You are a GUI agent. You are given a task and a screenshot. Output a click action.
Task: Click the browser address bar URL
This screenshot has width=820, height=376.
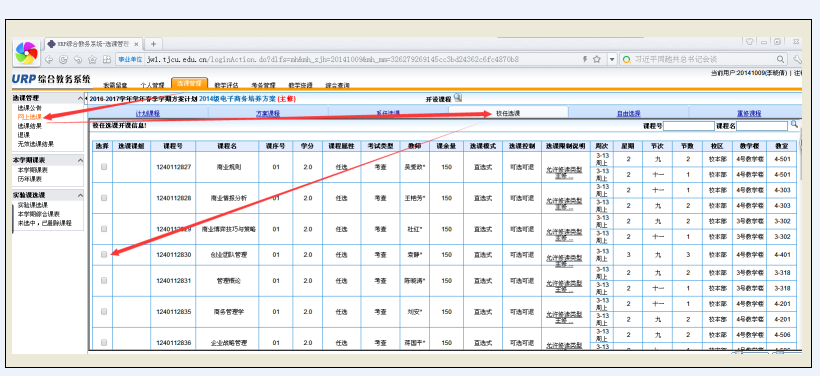(x=333, y=60)
